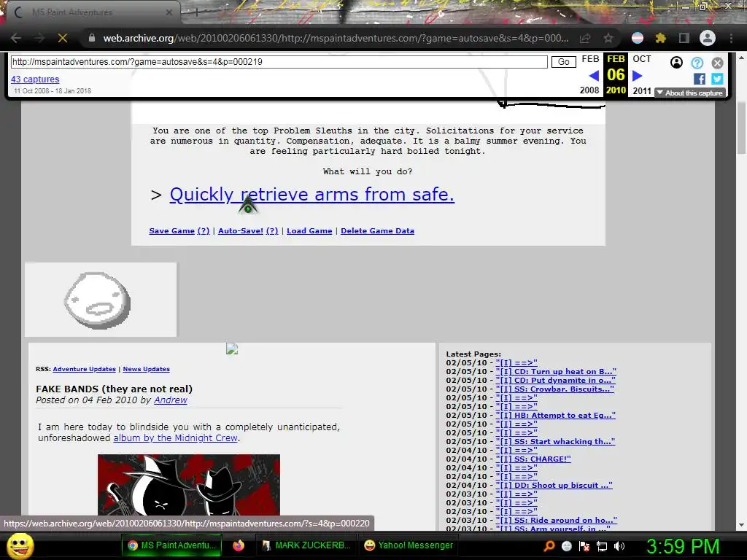
Task: Share capture on Twitter
Action: tap(717, 79)
